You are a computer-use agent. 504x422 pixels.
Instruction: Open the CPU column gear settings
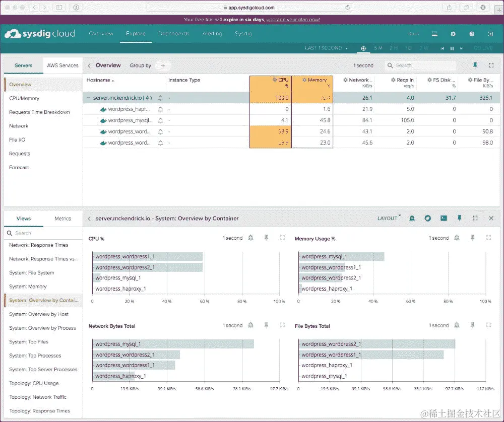click(x=275, y=80)
